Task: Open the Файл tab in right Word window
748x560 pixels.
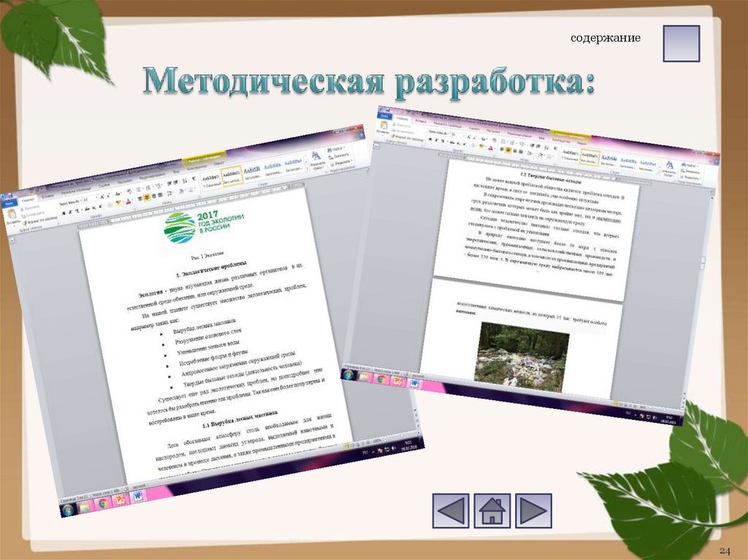Action: pyautogui.click(x=384, y=116)
